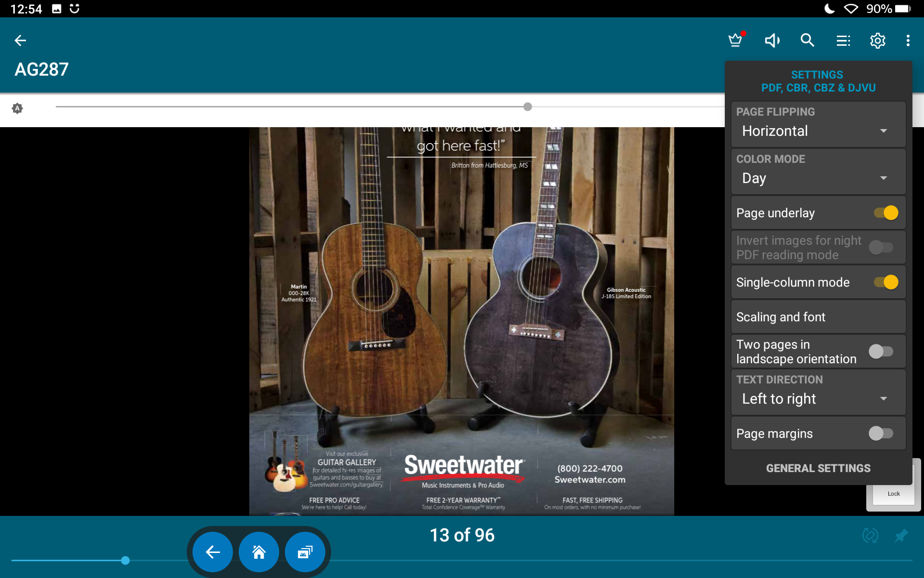Tap the auto brightness icon
924x578 pixels.
click(x=17, y=108)
